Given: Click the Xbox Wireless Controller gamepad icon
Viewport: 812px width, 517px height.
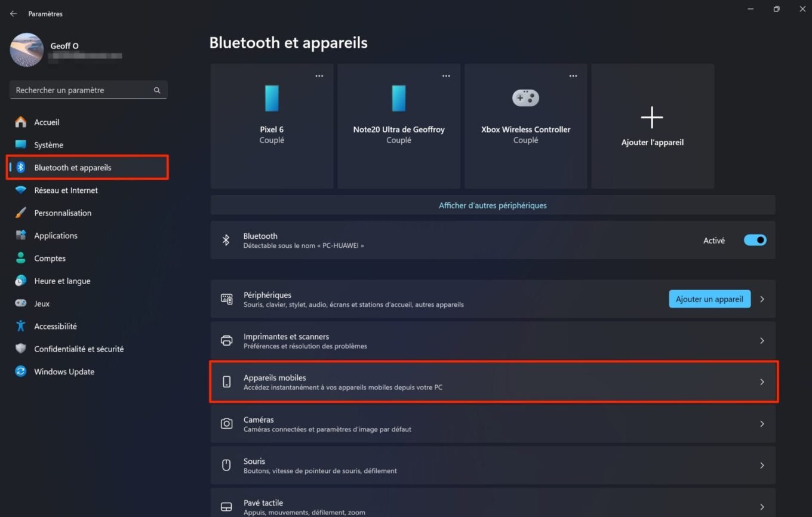Looking at the screenshot, I should tap(525, 98).
